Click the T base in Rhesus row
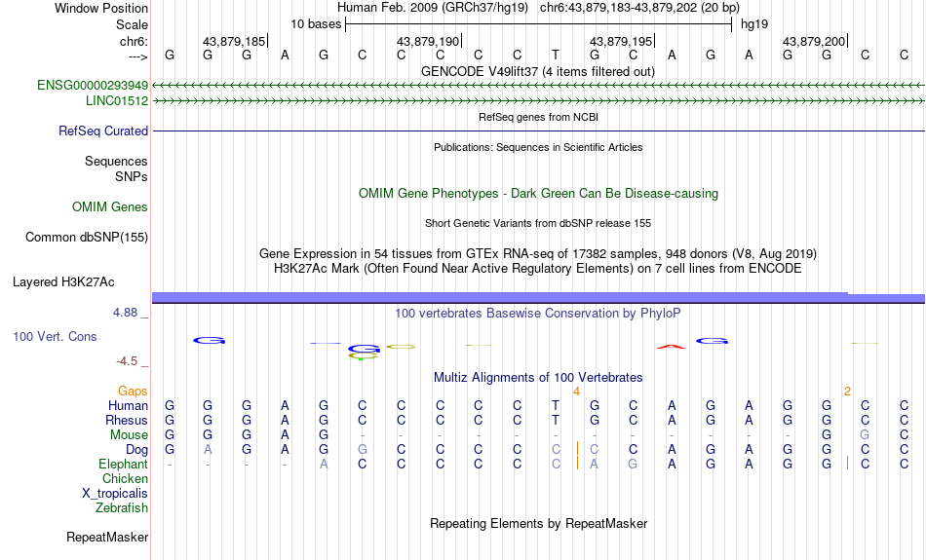The width and height of the screenshot is (926, 560). (x=556, y=420)
